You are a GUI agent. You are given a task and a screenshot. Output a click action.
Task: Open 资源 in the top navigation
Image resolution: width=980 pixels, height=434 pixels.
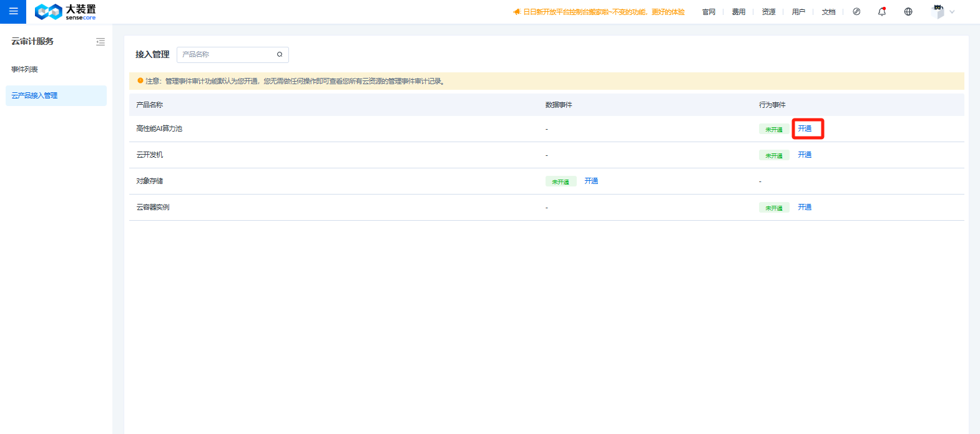click(x=768, y=12)
